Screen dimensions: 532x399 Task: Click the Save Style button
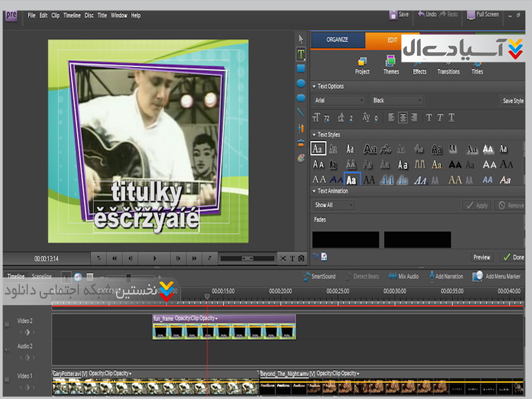click(513, 101)
